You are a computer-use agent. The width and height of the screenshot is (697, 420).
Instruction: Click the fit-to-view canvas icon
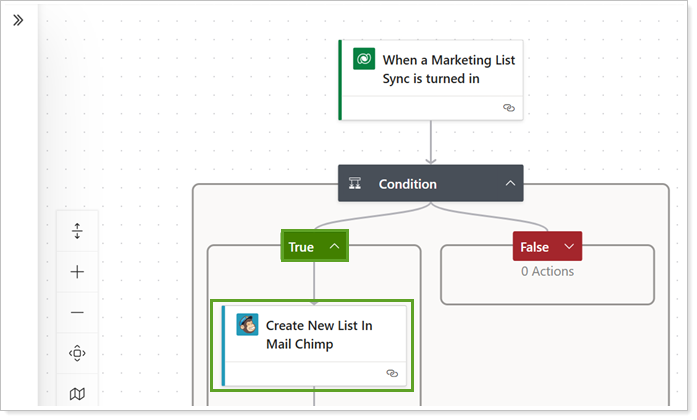pos(77,353)
